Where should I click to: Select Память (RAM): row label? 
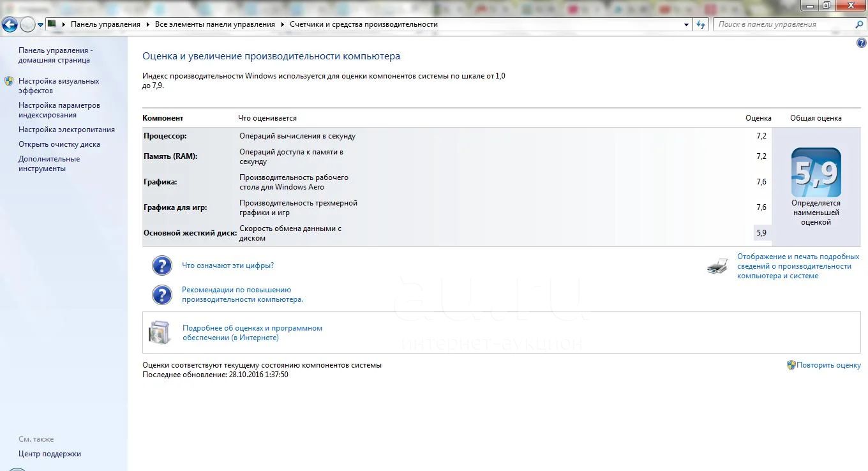pyautogui.click(x=170, y=156)
